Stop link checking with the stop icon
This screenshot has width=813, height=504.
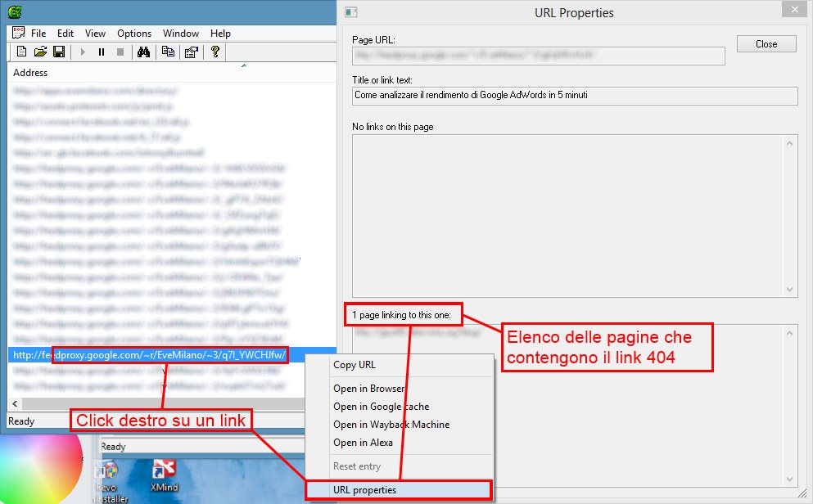(x=120, y=52)
